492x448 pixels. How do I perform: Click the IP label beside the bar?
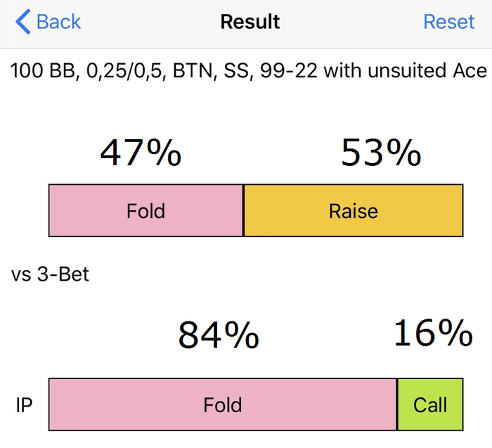click(24, 405)
